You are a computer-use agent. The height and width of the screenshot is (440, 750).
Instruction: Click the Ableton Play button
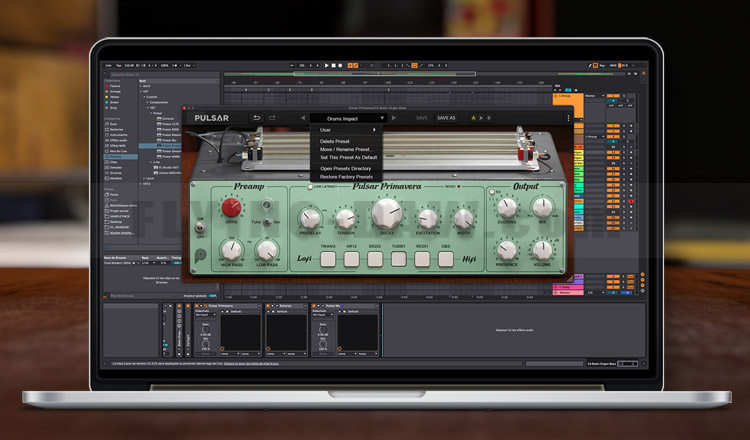[327, 66]
